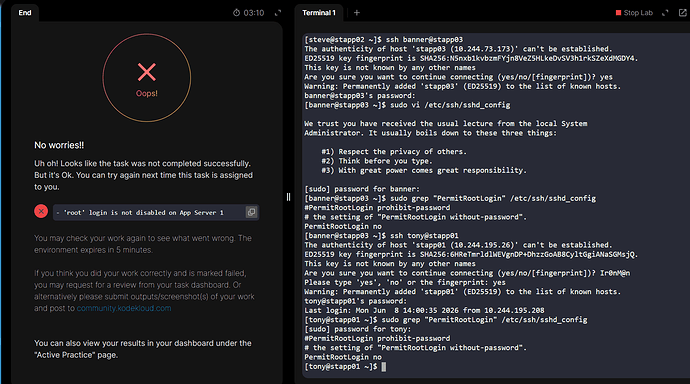Viewport: 690px width, 384px height.
Task: Maximize the terminal panel
Action: (665, 13)
